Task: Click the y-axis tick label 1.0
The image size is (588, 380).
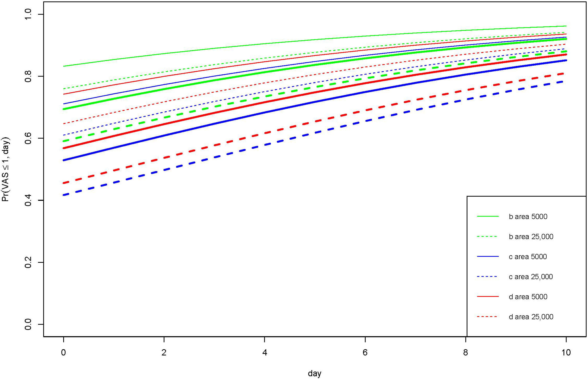Action: pos(28,14)
